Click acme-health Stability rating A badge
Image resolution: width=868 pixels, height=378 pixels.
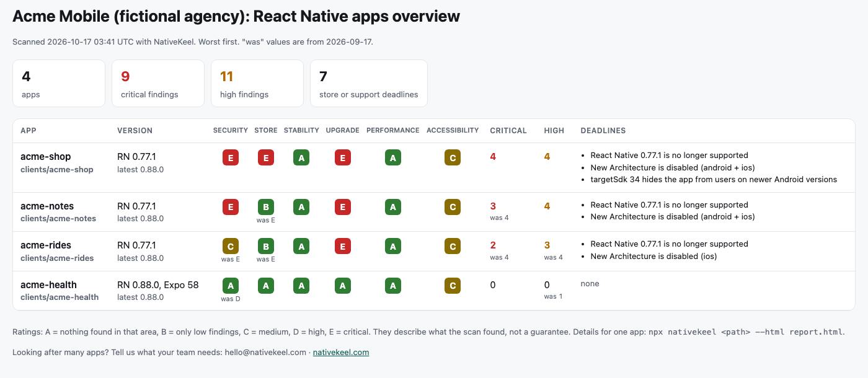[x=301, y=285]
